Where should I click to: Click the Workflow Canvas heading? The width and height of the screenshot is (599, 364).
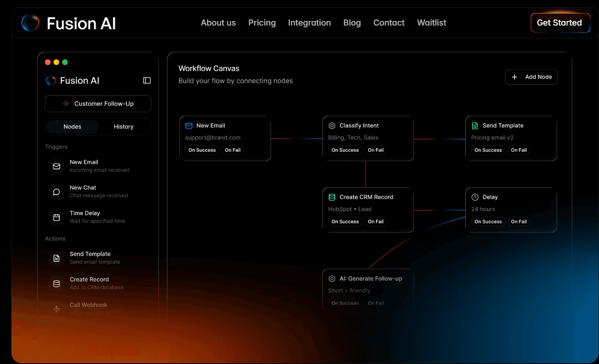tap(209, 69)
